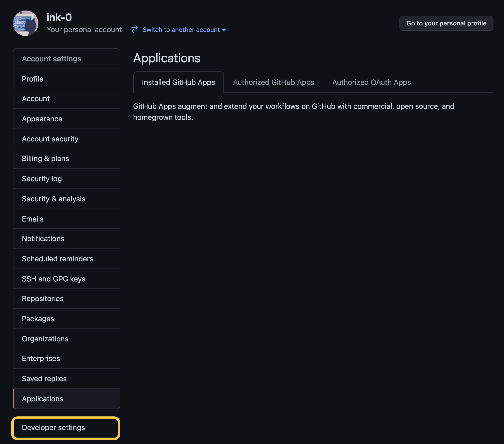
Task: Click the ink-0 profile avatar
Action: [26, 23]
